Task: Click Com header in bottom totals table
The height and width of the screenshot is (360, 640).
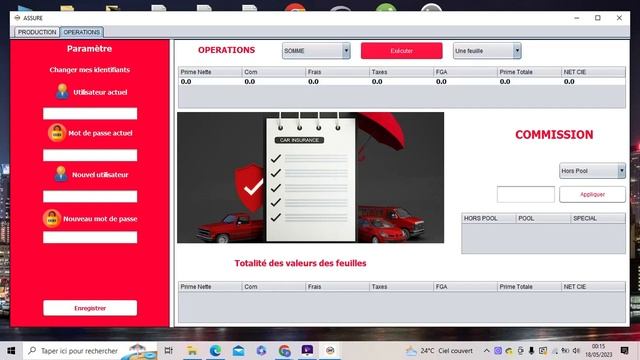Action: [x=274, y=287]
